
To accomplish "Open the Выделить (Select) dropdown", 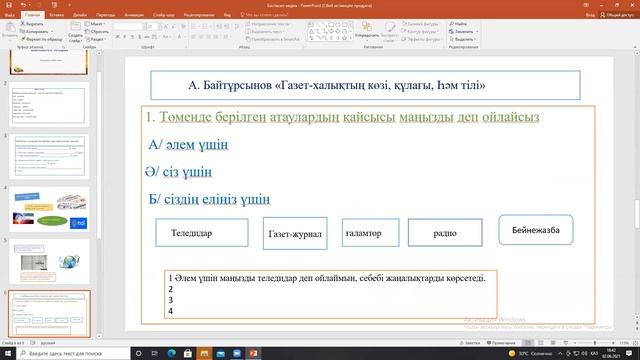I will tap(463, 39).
